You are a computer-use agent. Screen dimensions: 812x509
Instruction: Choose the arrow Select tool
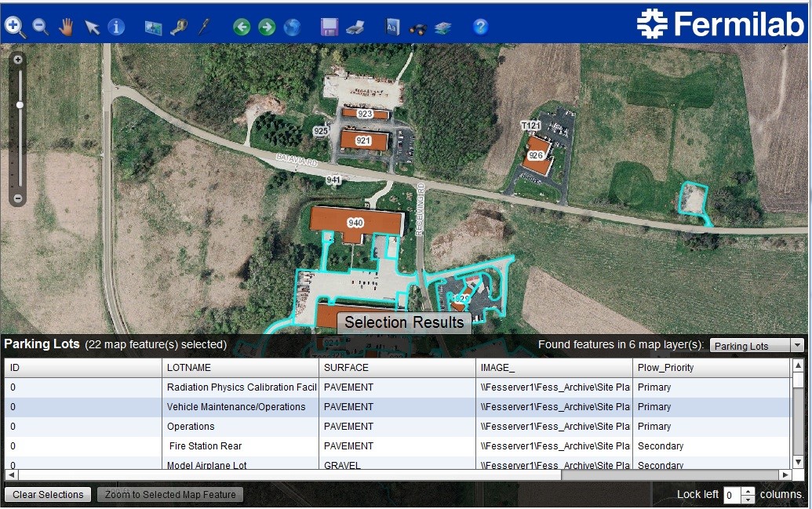coord(92,27)
